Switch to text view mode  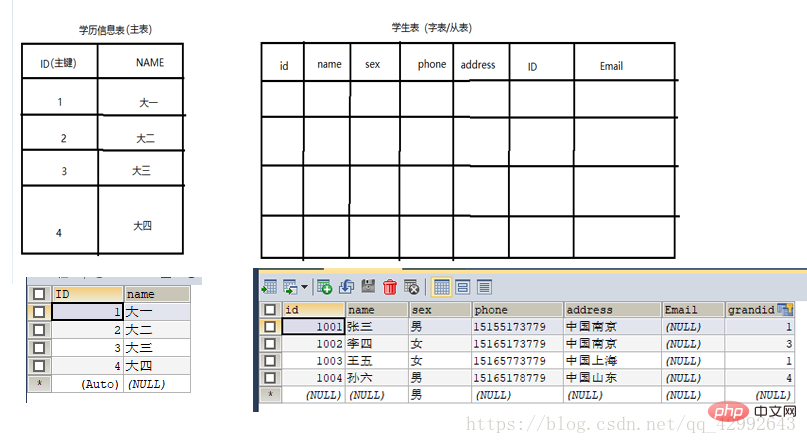coord(484,287)
